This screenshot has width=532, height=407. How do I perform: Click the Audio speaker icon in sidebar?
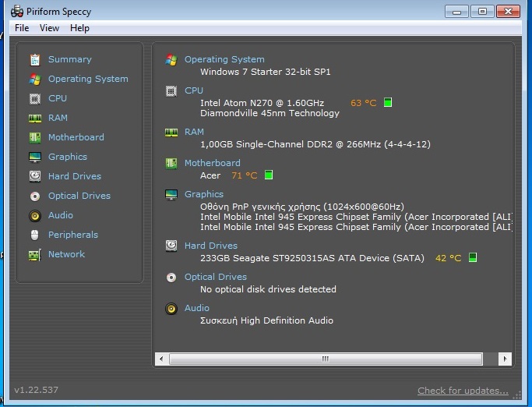point(35,216)
